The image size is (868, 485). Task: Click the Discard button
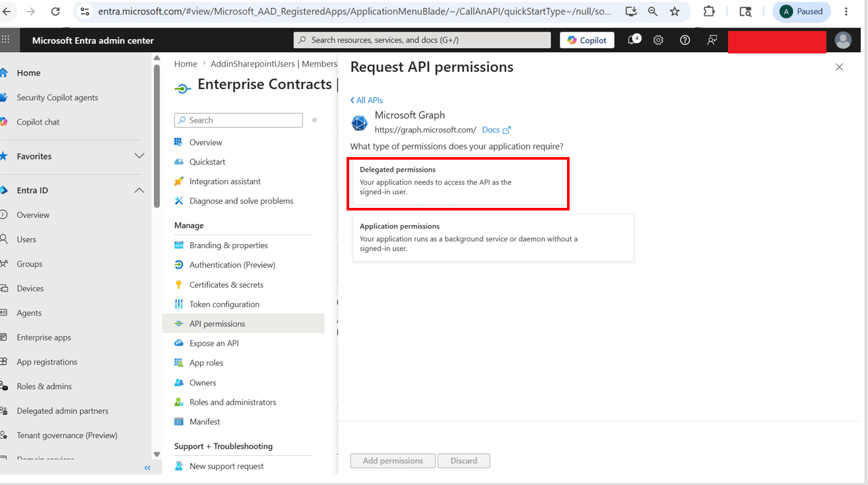464,461
